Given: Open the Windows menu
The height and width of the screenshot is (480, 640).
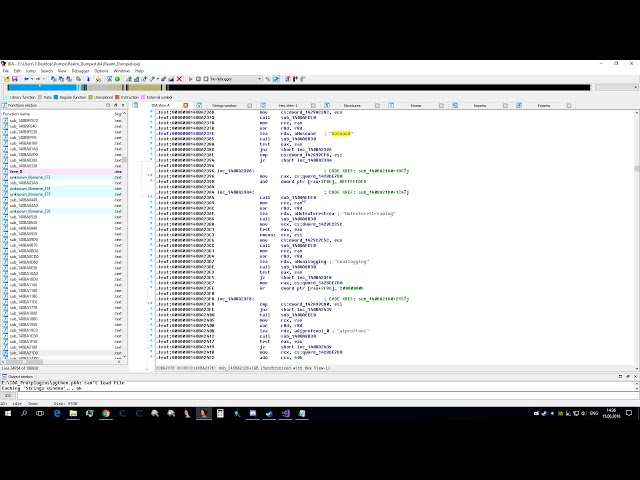Looking at the screenshot, I should [122, 71].
